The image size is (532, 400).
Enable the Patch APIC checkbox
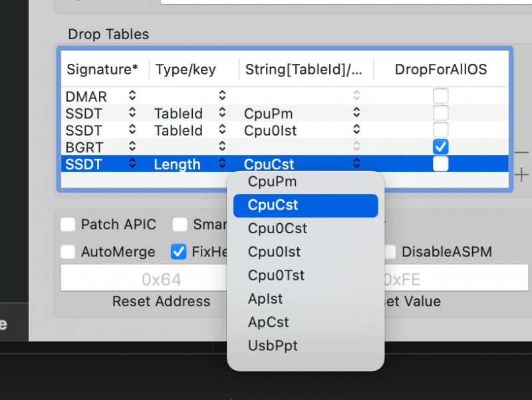coord(68,225)
